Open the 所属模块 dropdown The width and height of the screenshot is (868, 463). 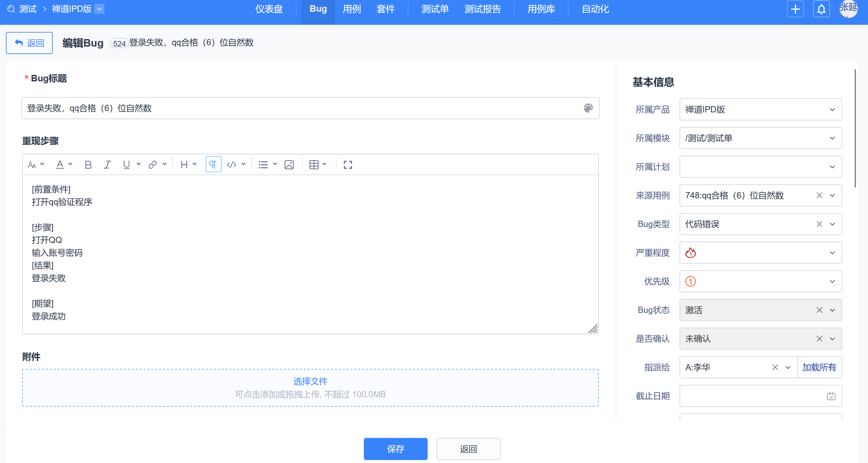click(832, 138)
